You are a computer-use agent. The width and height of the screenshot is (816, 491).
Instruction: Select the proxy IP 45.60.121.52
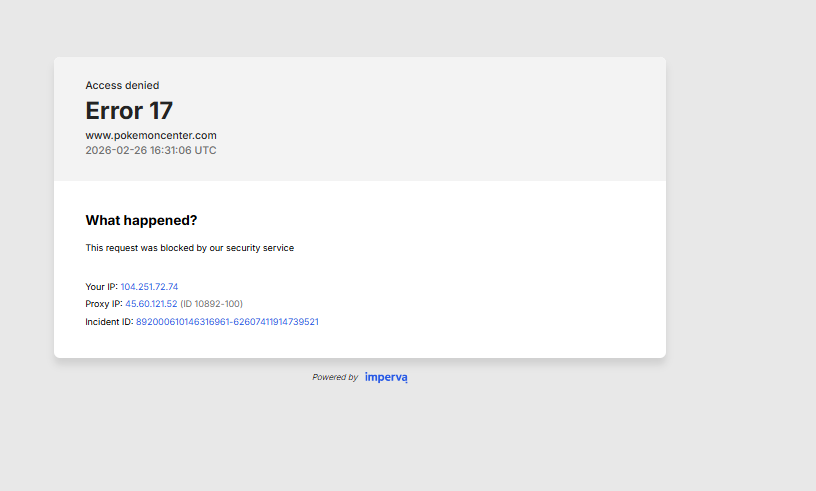pyautogui.click(x=151, y=304)
